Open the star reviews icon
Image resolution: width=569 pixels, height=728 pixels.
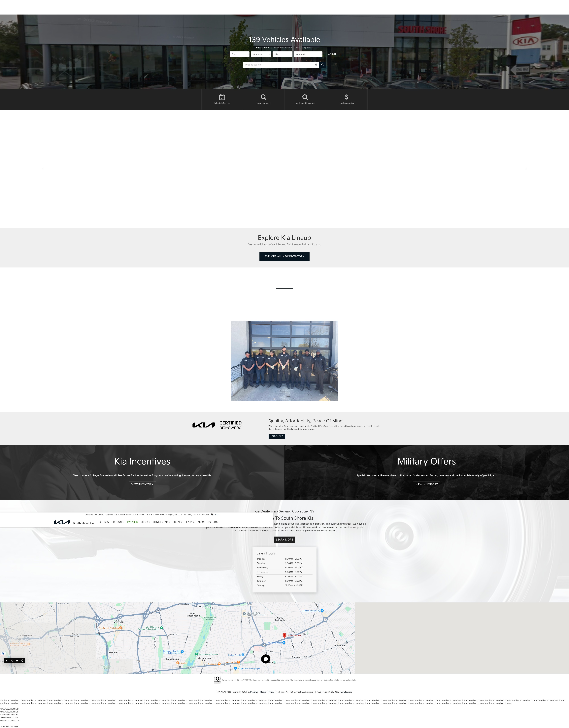(17, 660)
